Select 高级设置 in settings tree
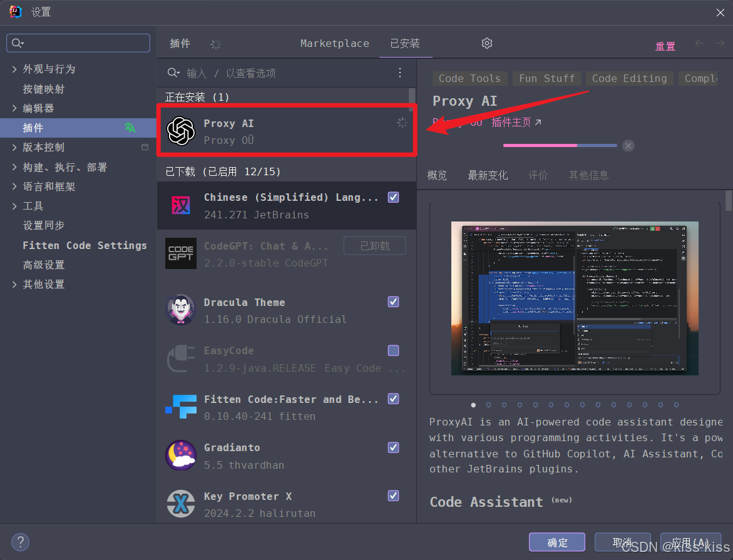Image resolution: width=733 pixels, height=560 pixels. point(43,265)
